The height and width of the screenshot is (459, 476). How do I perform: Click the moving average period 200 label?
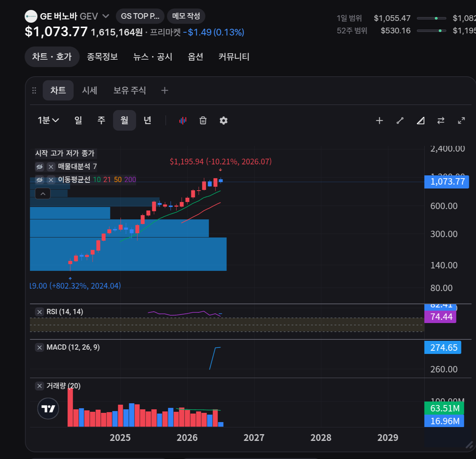coord(130,180)
